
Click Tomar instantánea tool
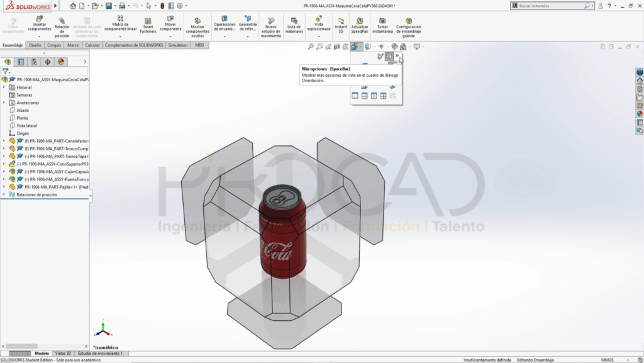(382, 25)
